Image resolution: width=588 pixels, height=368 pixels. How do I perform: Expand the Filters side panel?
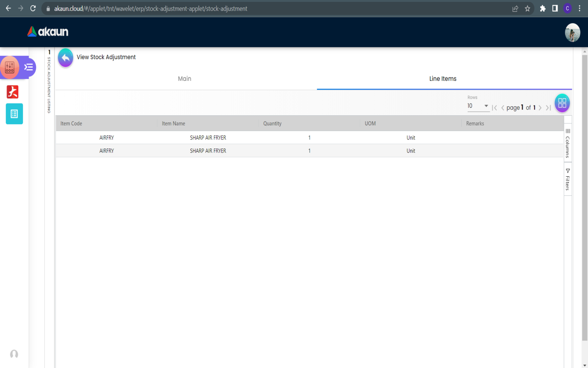(x=568, y=180)
